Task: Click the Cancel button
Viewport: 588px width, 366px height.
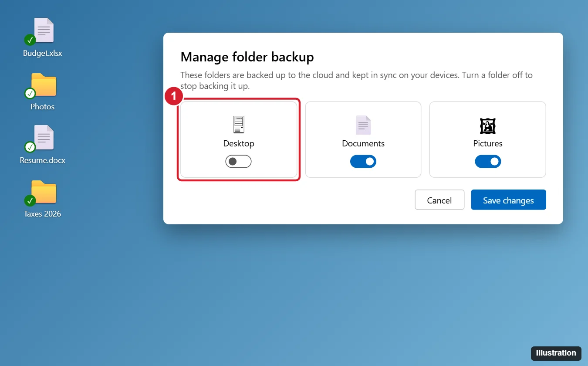Action: (439, 200)
